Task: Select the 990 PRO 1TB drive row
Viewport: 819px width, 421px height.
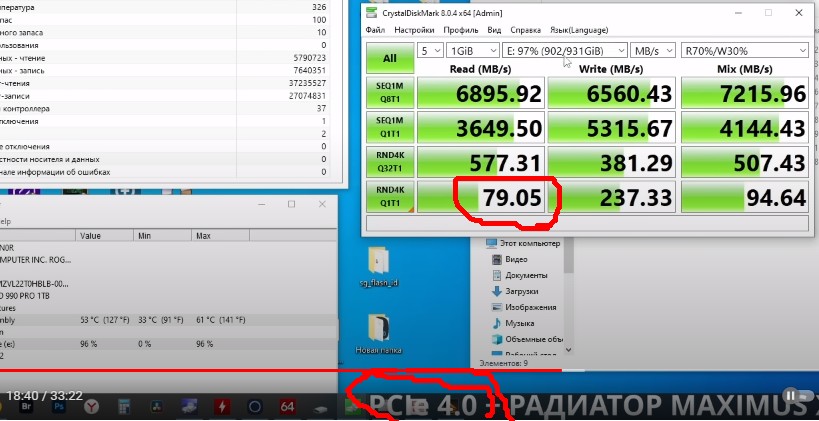Action: (168, 296)
